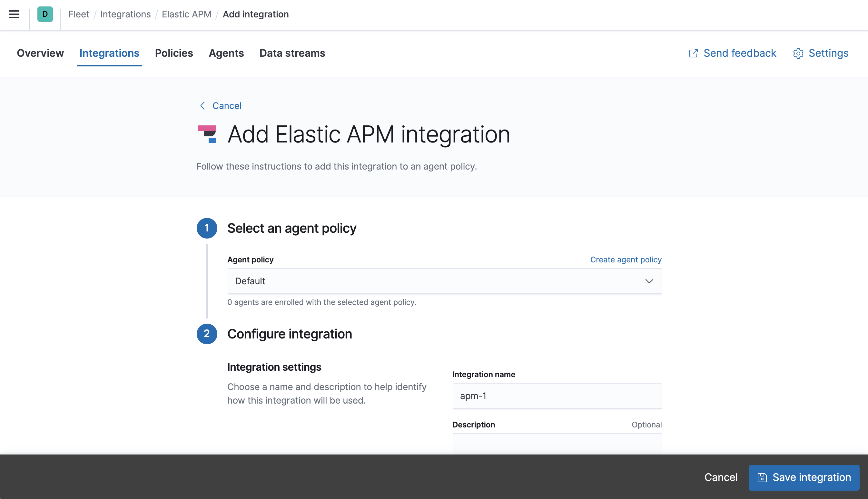Click the Send feedback external-link icon

click(x=693, y=54)
